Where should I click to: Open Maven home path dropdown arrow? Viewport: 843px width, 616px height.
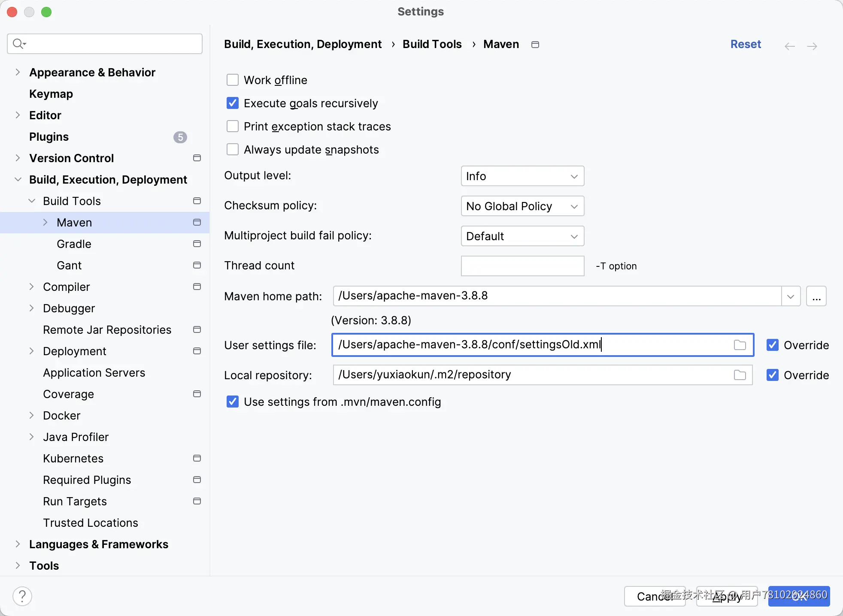[791, 296]
